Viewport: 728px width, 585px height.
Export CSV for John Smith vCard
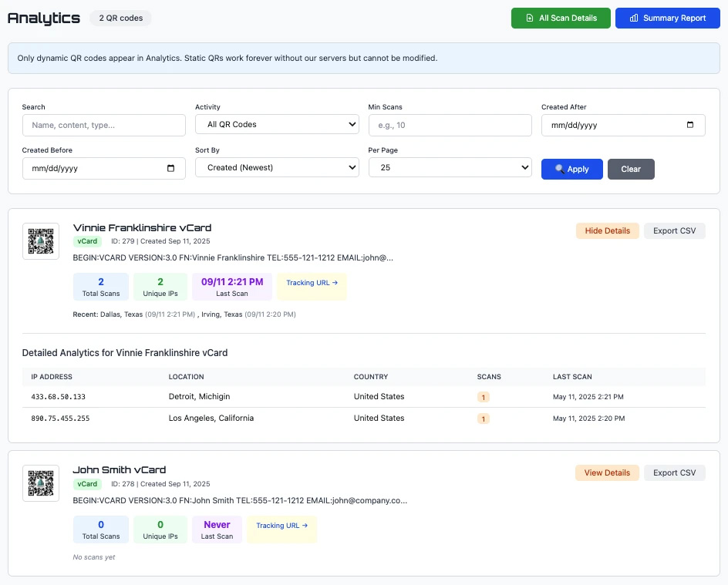point(674,473)
